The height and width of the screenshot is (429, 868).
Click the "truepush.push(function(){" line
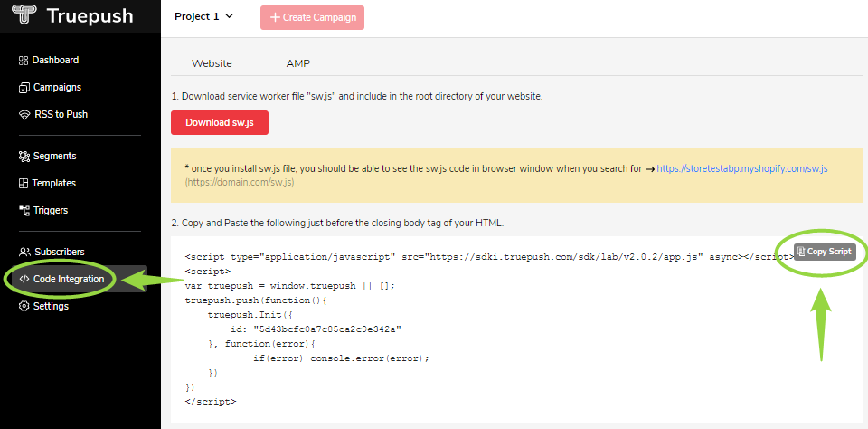point(257,300)
